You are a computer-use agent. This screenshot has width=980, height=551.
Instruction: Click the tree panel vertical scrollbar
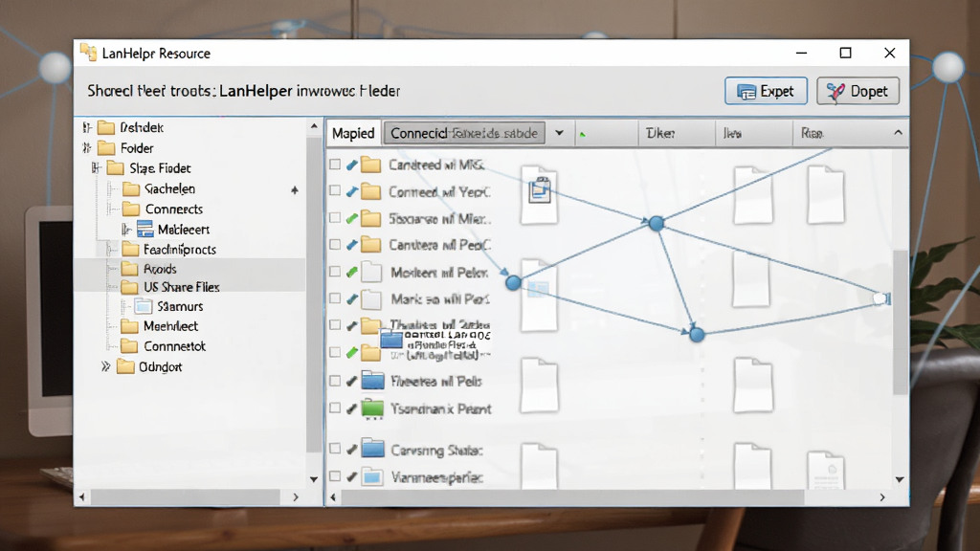313,294
